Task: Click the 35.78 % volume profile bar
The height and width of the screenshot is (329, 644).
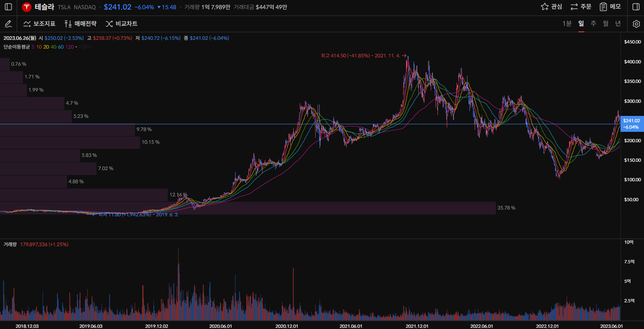Action: [x=248, y=208]
